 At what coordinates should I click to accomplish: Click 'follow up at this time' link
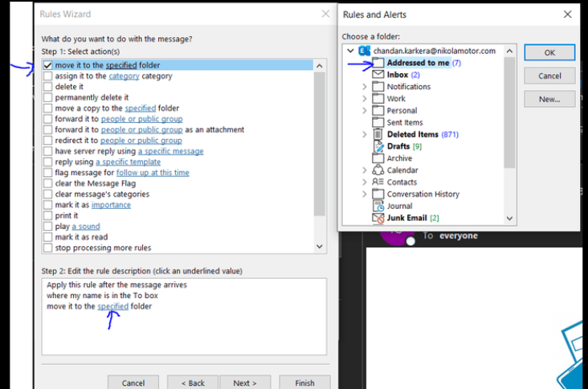coord(153,173)
